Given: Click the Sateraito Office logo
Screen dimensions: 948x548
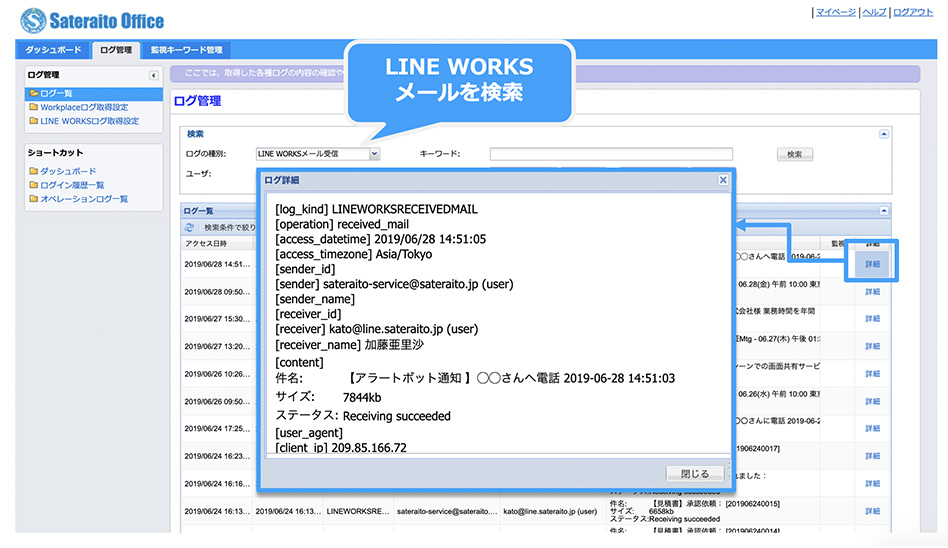Looking at the screenshot, I should [92, 21].
